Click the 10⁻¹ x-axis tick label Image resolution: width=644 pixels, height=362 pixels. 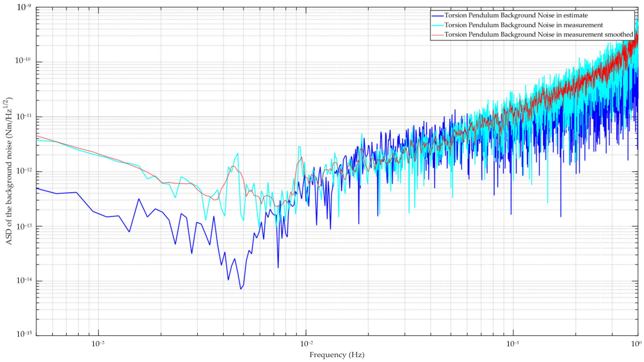pyautogui.click(x=513, y=344)
